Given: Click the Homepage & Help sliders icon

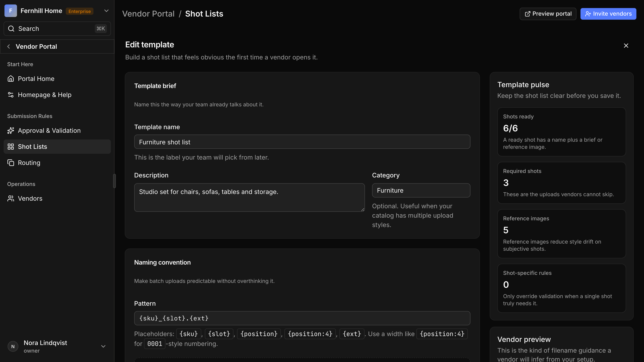Looking at the screenshot, I should click(10, 95).
